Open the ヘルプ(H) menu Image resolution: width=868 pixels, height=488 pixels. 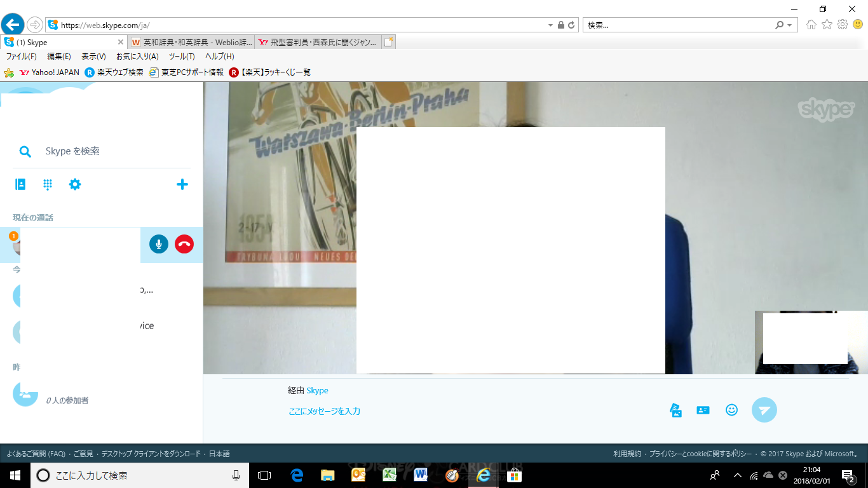[x=219, y=57]
